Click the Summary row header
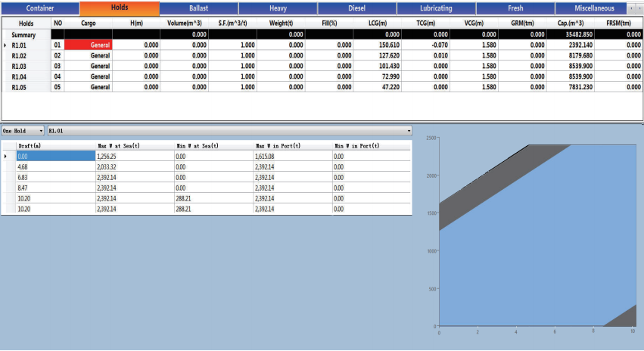The height and width of the screenshot is (351, 644). click(x=26, y=34)
